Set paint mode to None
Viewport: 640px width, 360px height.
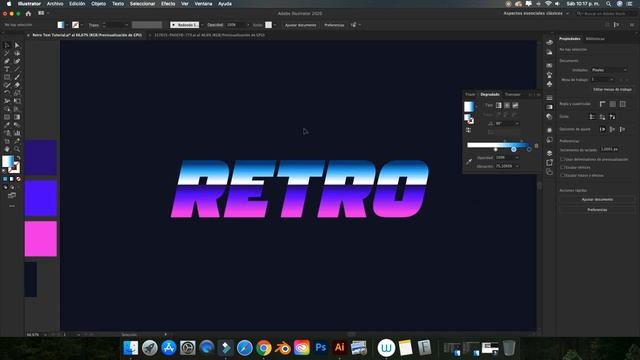tap(18, 179)
